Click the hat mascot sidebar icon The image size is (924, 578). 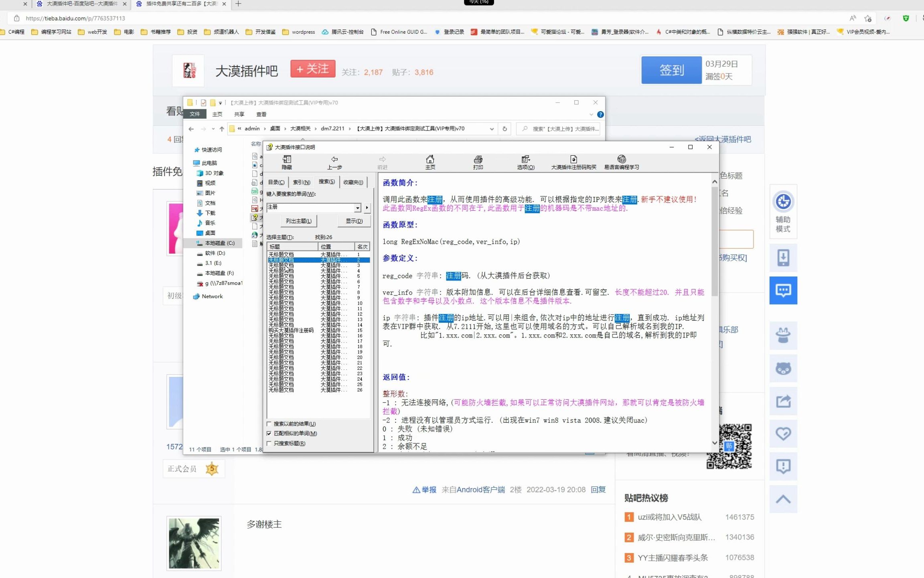tap(783, 335)
